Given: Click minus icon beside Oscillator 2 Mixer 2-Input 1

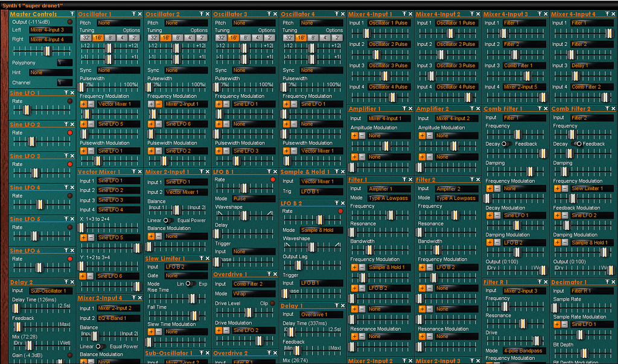Looking at the screenshot, I should [159, 104].
